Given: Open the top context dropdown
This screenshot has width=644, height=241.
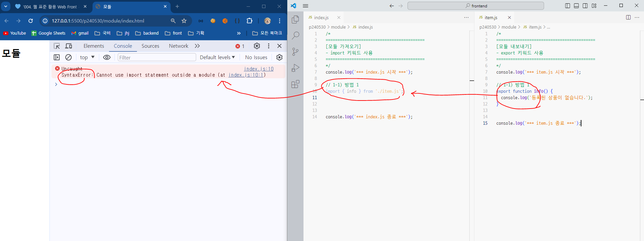Looking at the screenshot, I should [x=87, y=57].
